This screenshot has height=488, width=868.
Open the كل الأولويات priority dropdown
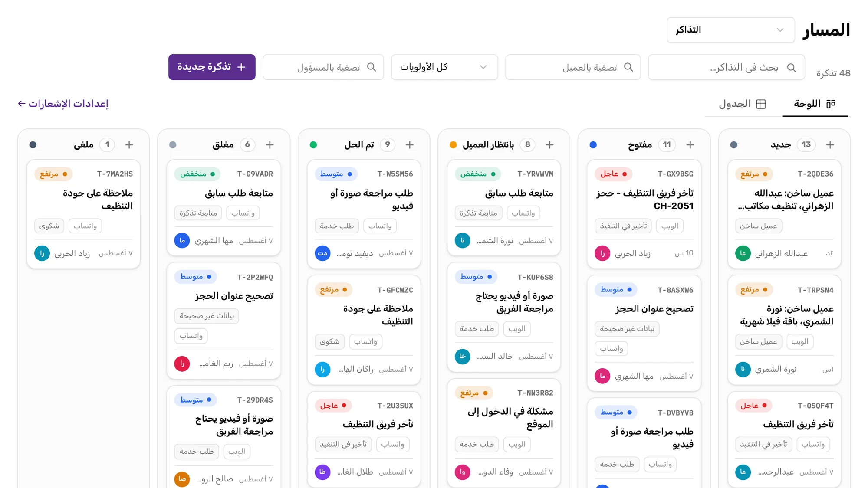(444, 67)
